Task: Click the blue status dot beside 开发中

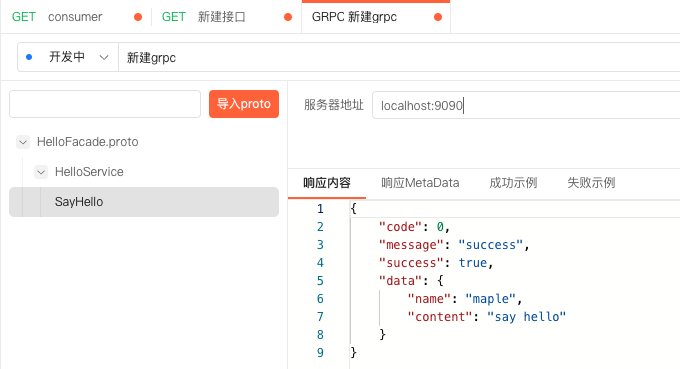Action: pos(29,57)
